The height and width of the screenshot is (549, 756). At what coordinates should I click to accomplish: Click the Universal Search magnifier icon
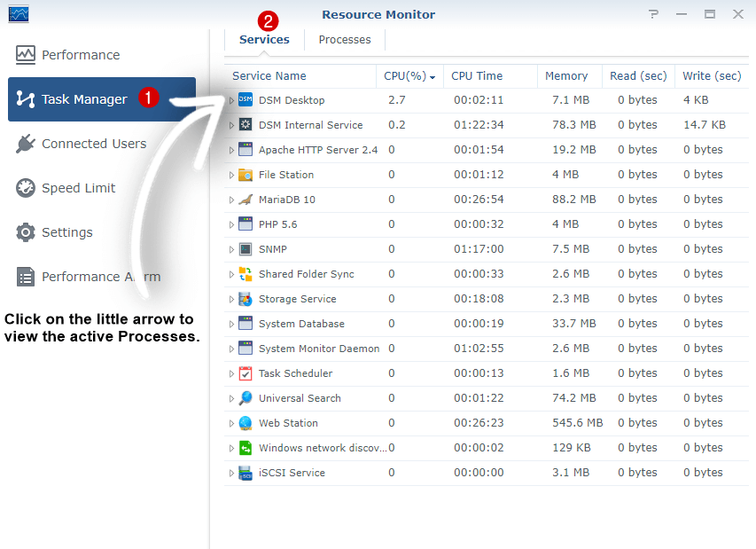pyautogui.click(x=246, y=398)
